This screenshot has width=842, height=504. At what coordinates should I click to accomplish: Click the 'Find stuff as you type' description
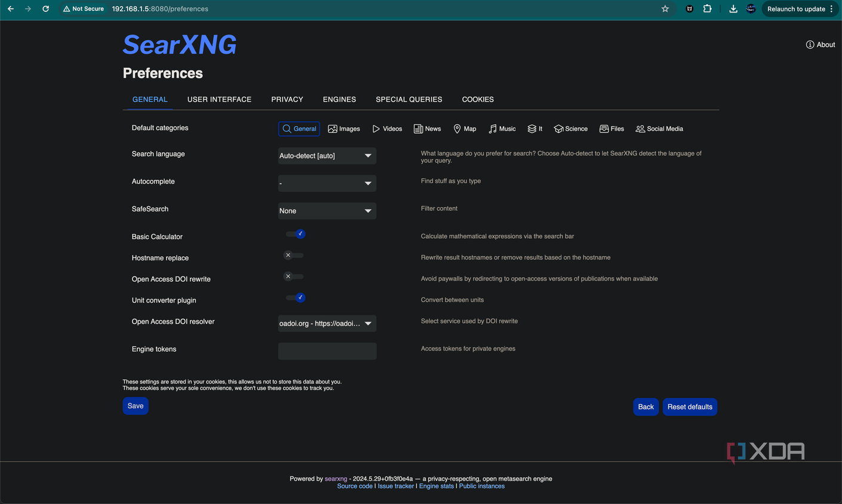point(451,181)
